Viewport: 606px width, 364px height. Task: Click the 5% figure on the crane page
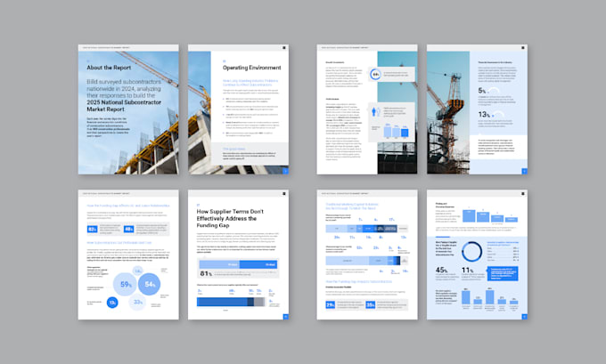click(482, 91)
